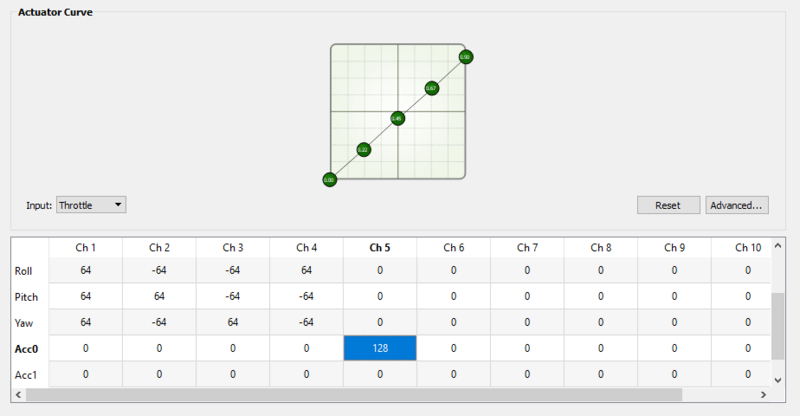Select the 0.45 center curve node

397,118
